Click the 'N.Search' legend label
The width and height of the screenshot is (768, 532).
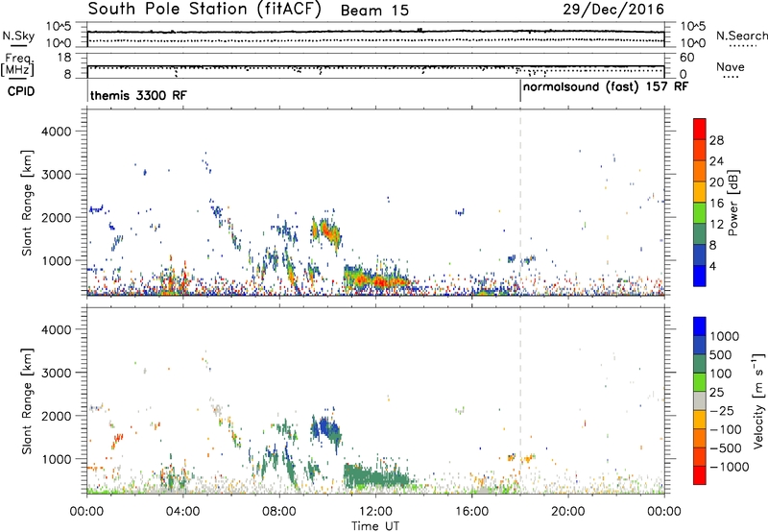pyautogui.click(x=741, y=36)
